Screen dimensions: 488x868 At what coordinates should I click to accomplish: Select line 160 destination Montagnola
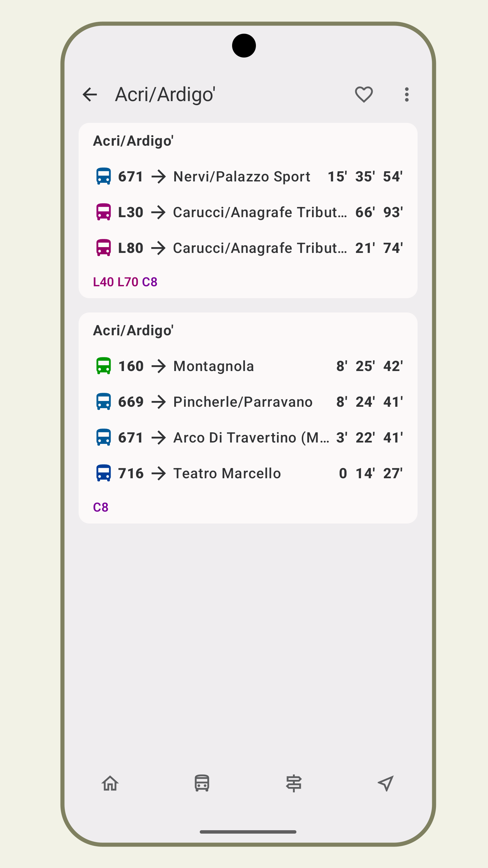coord(214,366)
